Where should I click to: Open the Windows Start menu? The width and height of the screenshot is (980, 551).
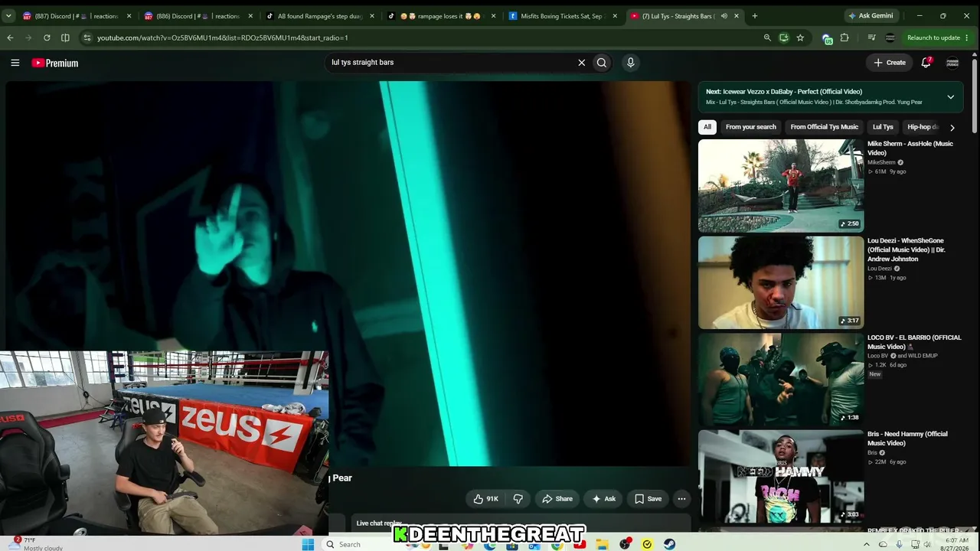[x=308, y=544]
